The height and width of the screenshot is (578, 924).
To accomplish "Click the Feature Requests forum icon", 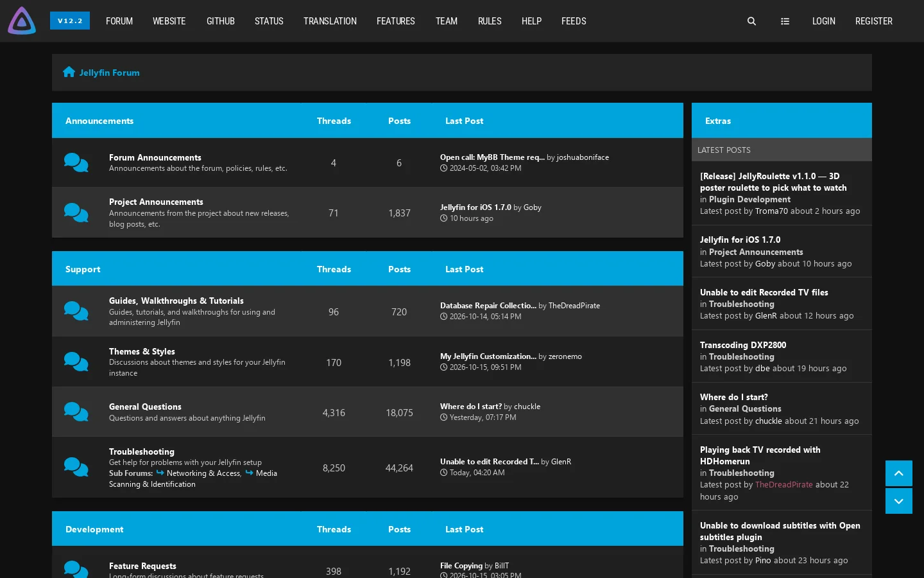I will pos(76,569).
